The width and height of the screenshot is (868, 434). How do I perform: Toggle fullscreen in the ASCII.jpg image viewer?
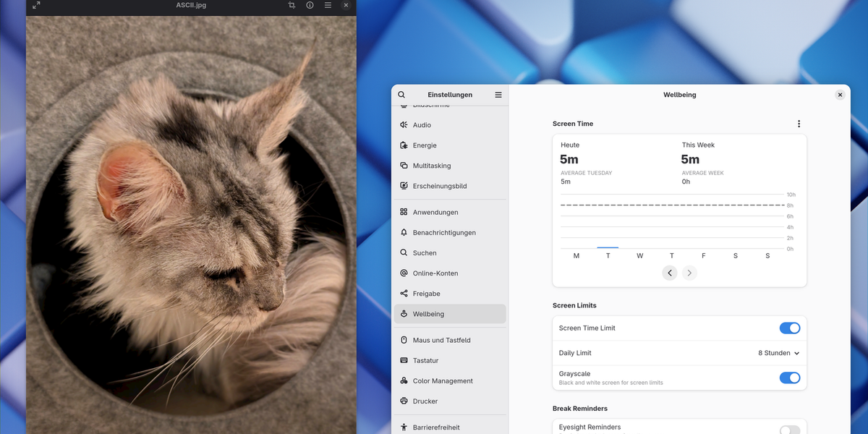tap(36, 5)
